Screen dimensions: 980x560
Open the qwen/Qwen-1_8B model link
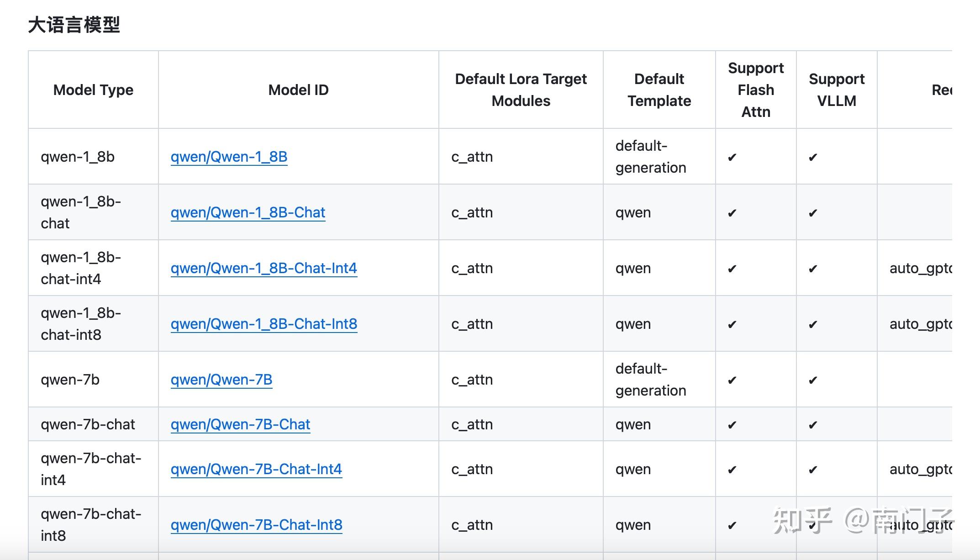coord(229,157)
